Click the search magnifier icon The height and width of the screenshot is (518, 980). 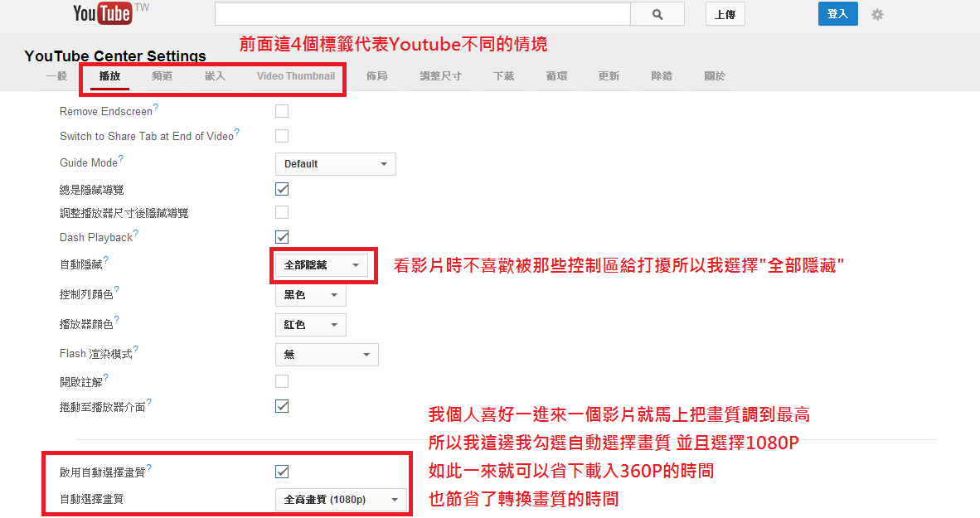point(657,13)
